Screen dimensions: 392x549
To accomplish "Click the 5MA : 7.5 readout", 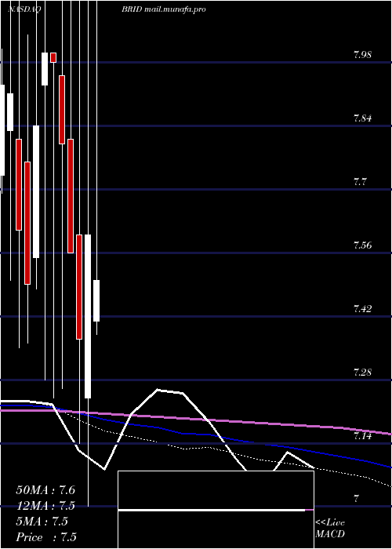I will coord(42,522).
